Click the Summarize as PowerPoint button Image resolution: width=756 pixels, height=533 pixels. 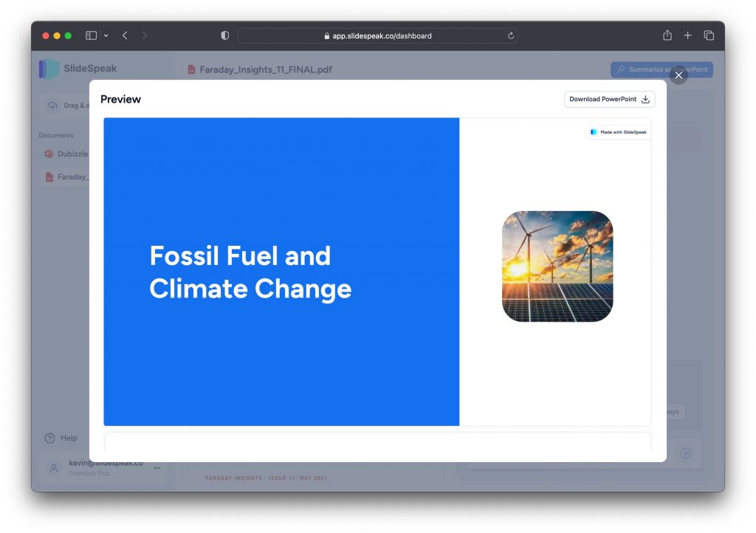(661, 69)
